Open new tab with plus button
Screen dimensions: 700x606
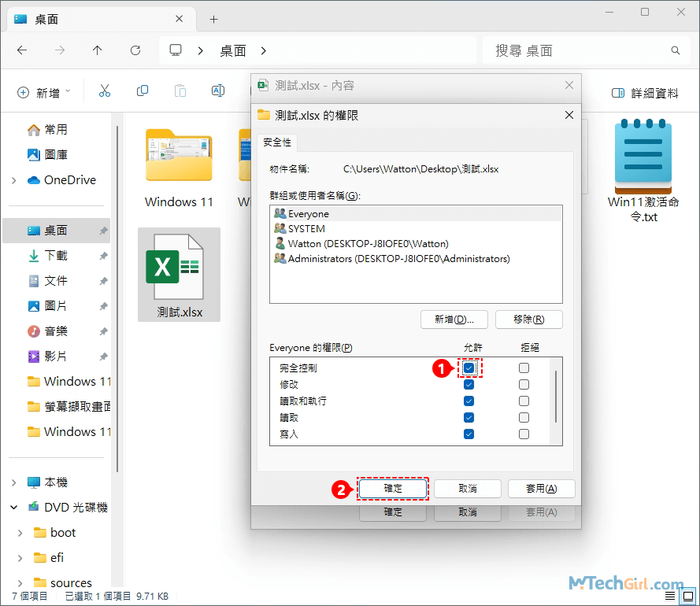(x=213, y=19)
